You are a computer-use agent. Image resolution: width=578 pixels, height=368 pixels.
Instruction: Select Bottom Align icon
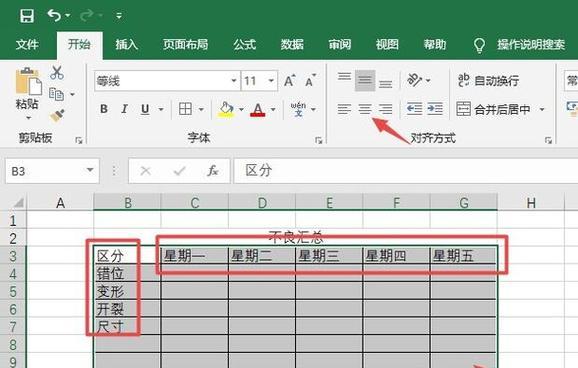[x=386, y=84]
